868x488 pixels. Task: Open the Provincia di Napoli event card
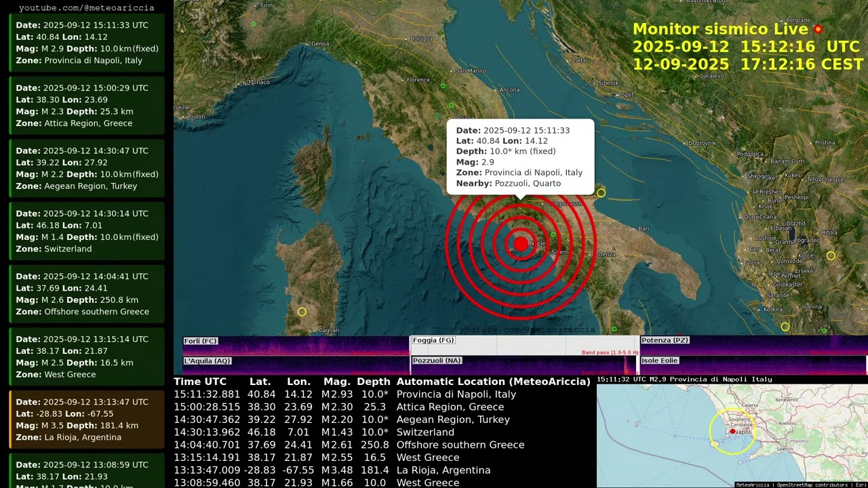87,43
